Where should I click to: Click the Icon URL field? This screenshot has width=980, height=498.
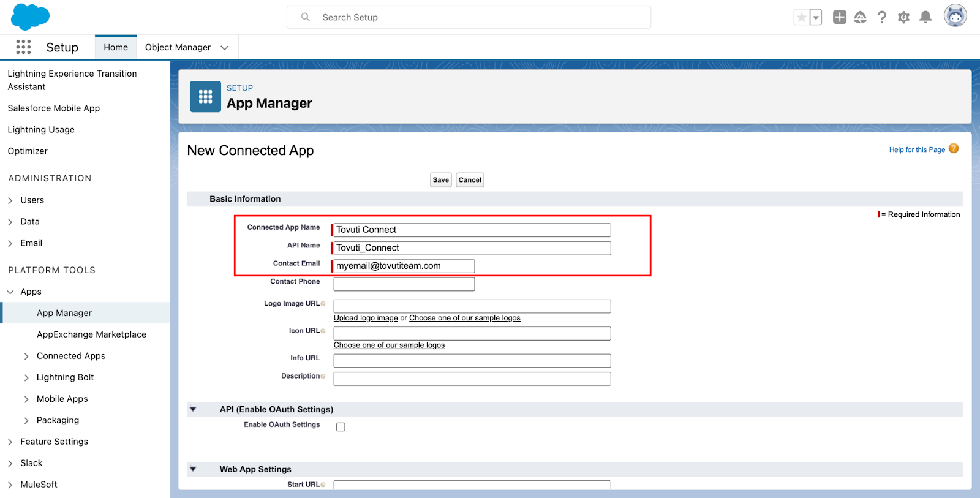pyautogui.click(x=472, y=333)
